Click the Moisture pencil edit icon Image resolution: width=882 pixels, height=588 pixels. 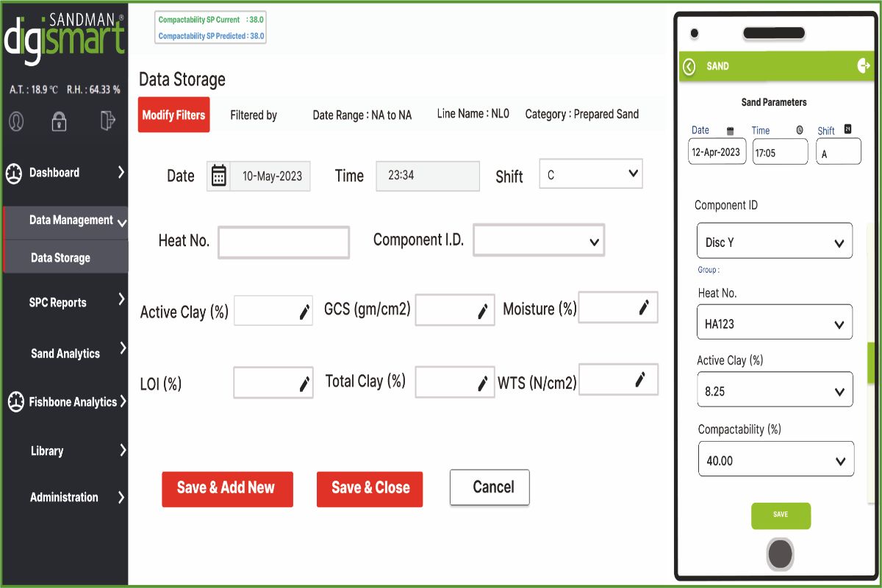[644, 307]
